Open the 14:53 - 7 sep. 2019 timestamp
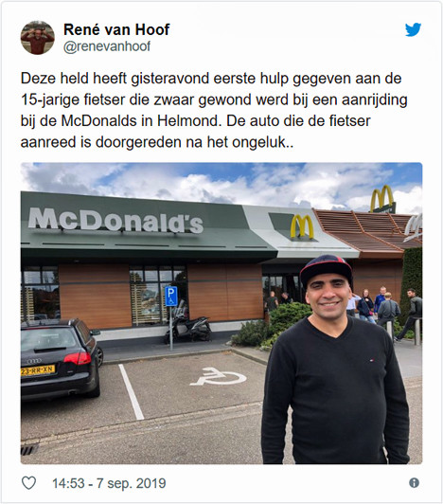Viewport: 443px width, 504px height. coord(109,483)
